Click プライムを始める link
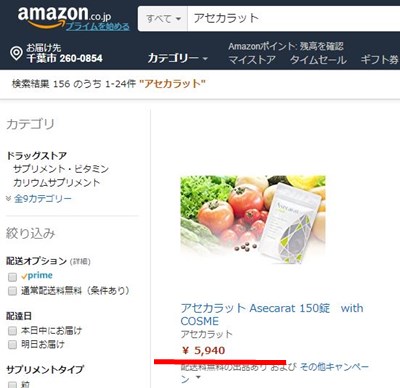Viewport: 400px width, 388px height. (x=98, y=26)
